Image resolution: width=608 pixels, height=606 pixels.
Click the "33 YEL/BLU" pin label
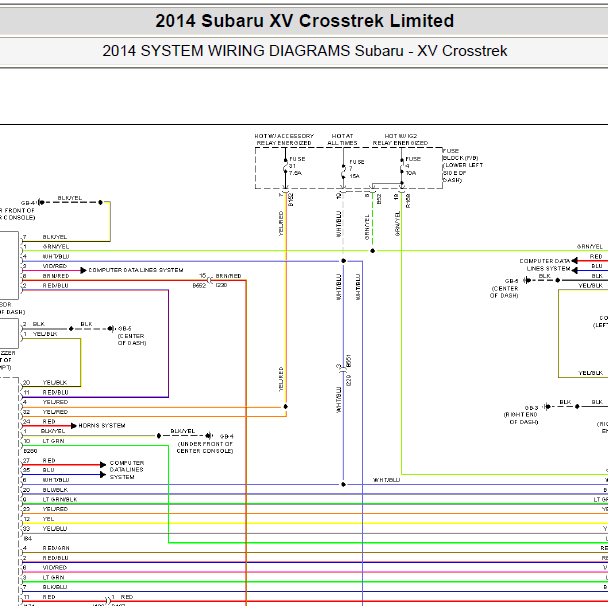coord(45,529)
